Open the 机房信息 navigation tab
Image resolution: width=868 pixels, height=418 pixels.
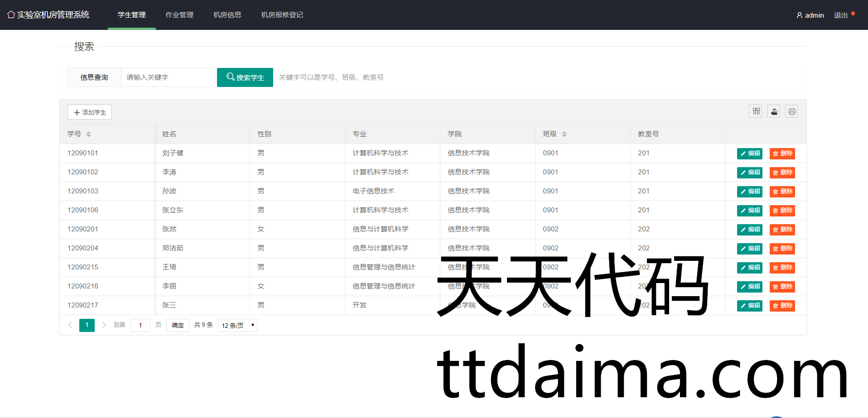pyautogui.click(x=227, y=15)
